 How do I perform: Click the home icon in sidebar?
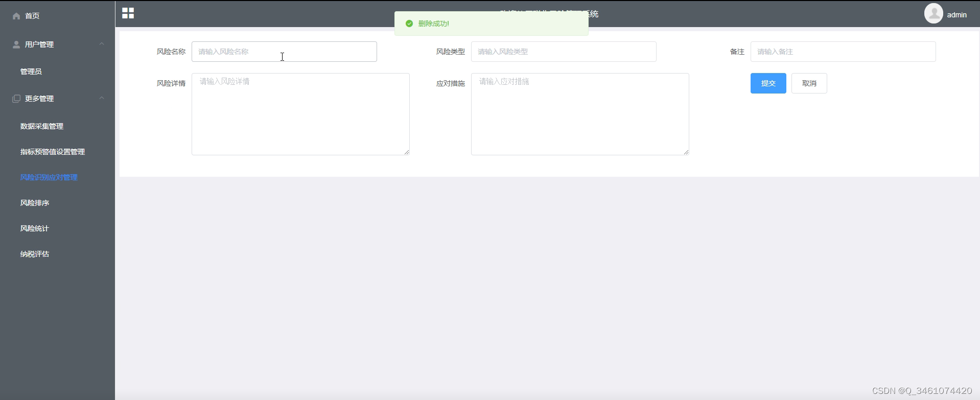(16, 16)
